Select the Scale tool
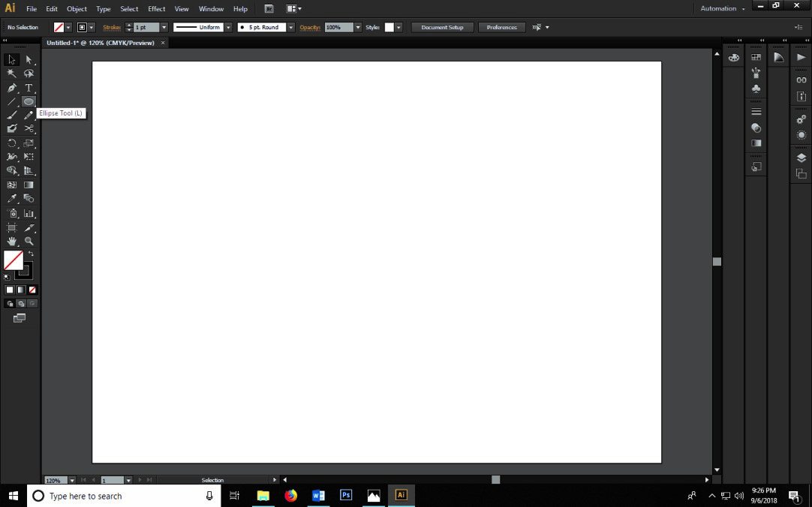The image size is (812, 507). [x=29, y=142]
